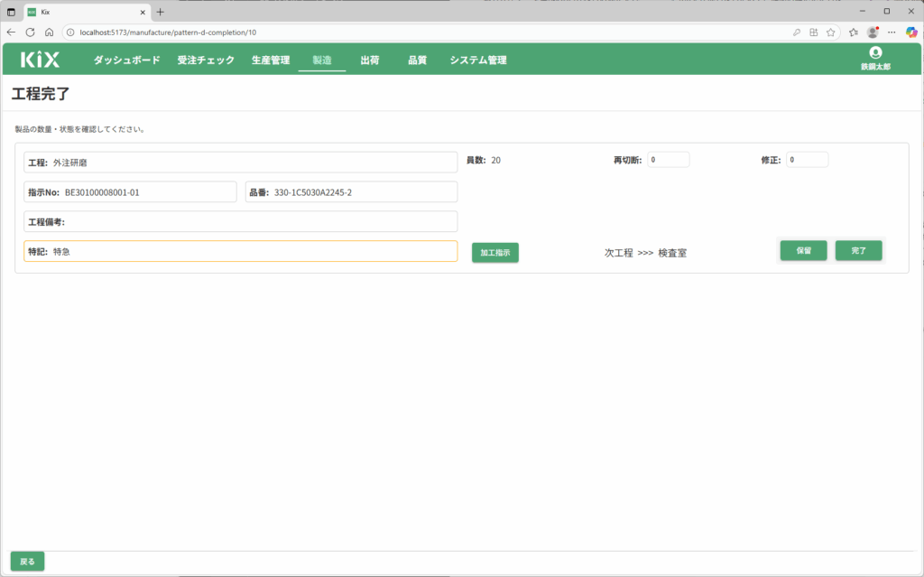
Task: Open the ダッシュボード menu
Action: point(126,60)
